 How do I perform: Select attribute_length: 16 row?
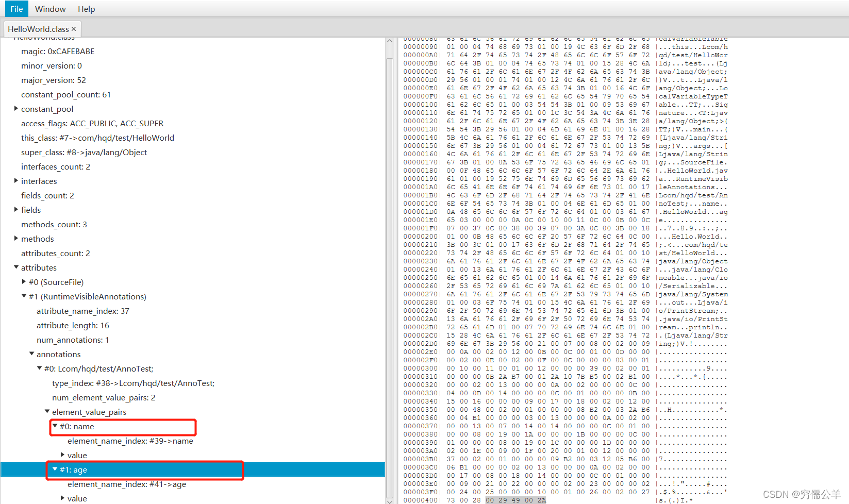[x=73, y=325]
